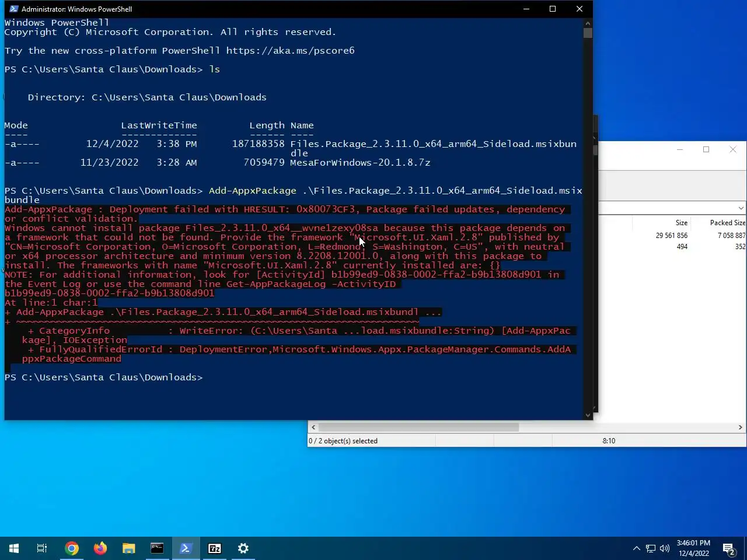Close the PowerShell window
This screenshot has width=747, height=560.
click(580, 9)
